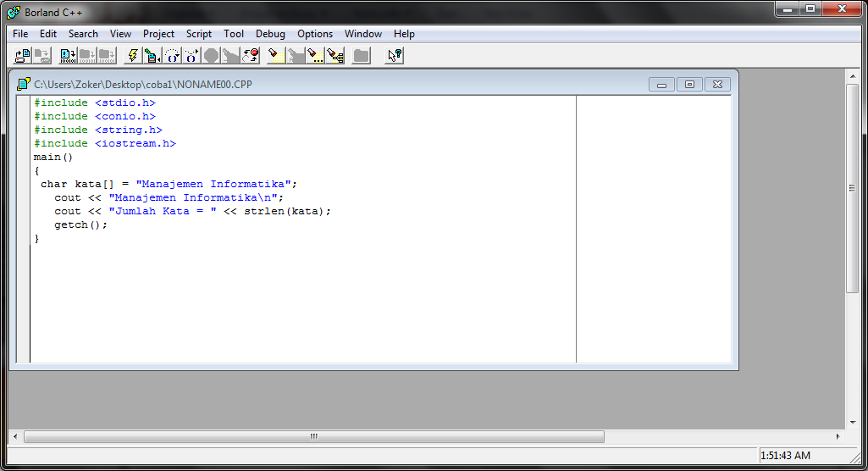The width and height of the screenshot is (868, 471).
Task: Click the opening brace '{' line
Action: coord(37,170)
